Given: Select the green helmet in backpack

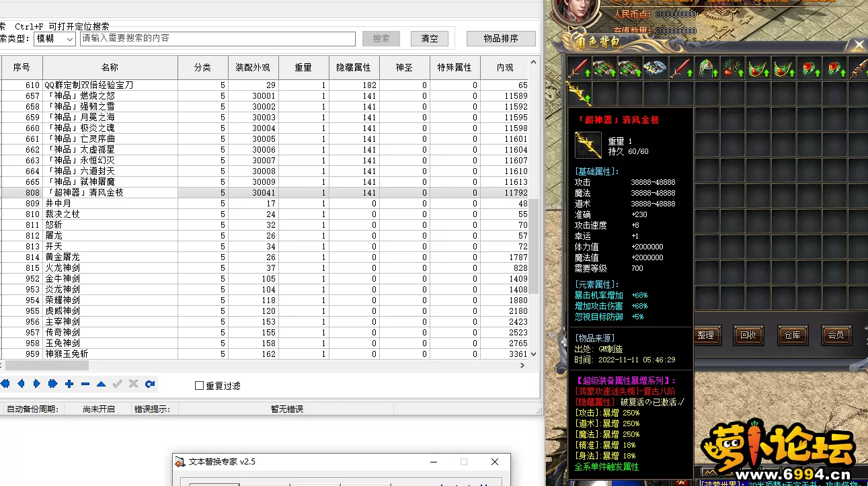Looking at the screenshot, I should (x=707, y=68).
